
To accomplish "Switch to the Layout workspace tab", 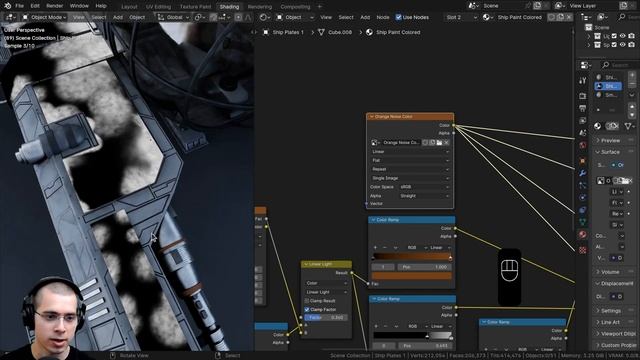I will point(129,7).
